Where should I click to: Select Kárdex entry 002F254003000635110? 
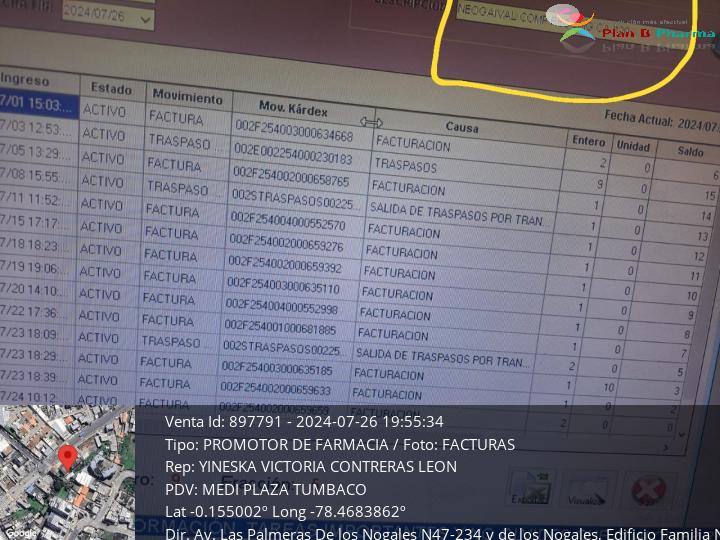[283, 285]
